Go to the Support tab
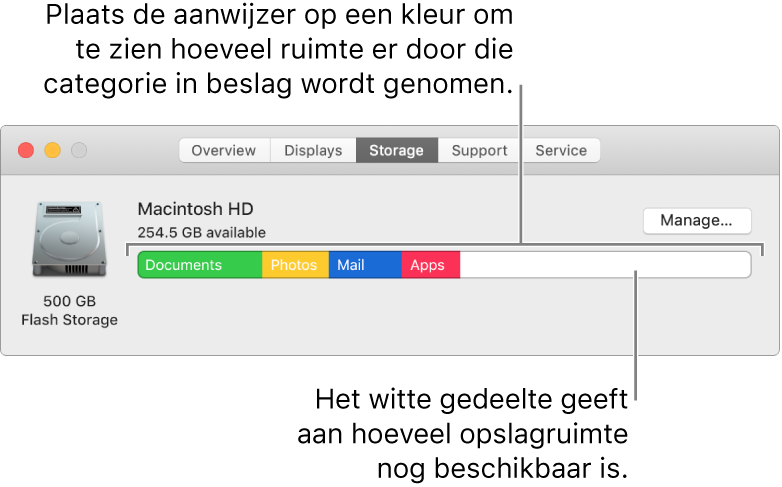Screen dimensions: 782x487 [x=479, y=150]
